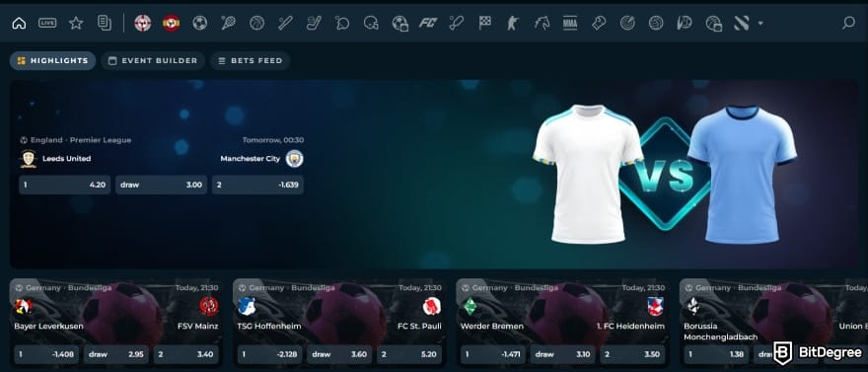Select the FC esports icon
The width and height of the screenshot is (868, 372).
tap(428, 24)
